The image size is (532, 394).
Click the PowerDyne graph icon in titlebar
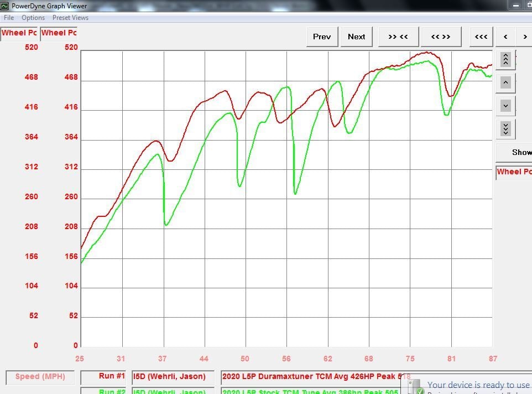click(x=6, y=6)
